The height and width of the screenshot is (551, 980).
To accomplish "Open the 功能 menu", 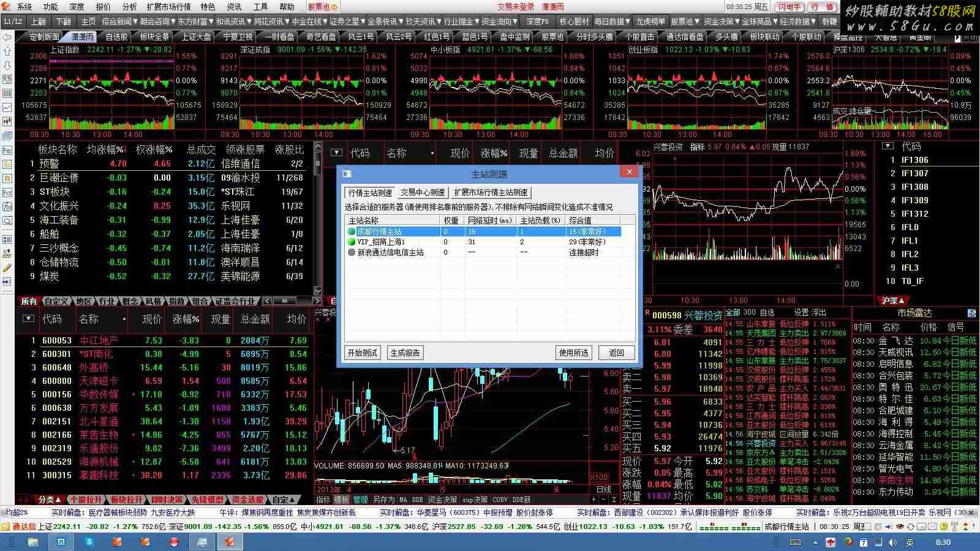I will click(51, 7).
